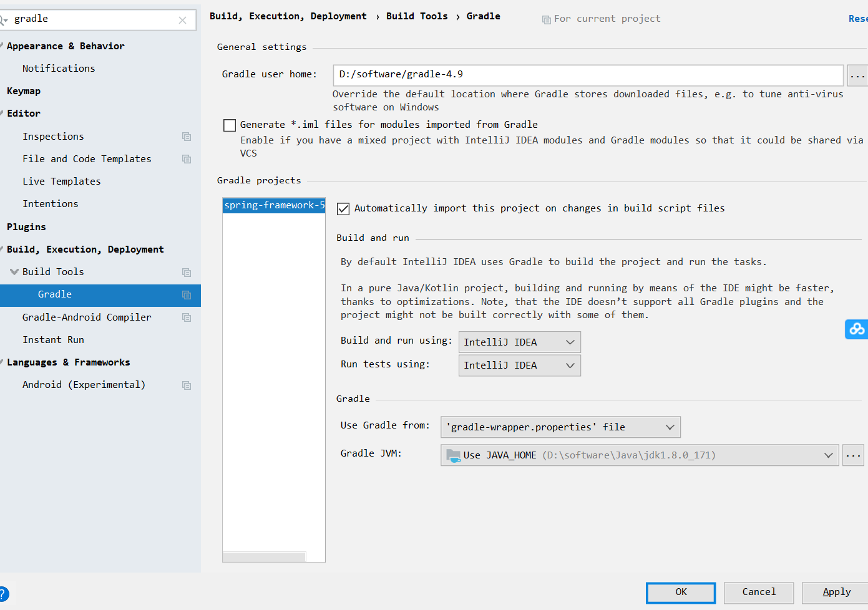Image resolution: width=868 pixels, height=610 pixels.
Task: Browse for Gradle user home with ellipsis button
Action: pyautogui.click(x=857, y=75)
